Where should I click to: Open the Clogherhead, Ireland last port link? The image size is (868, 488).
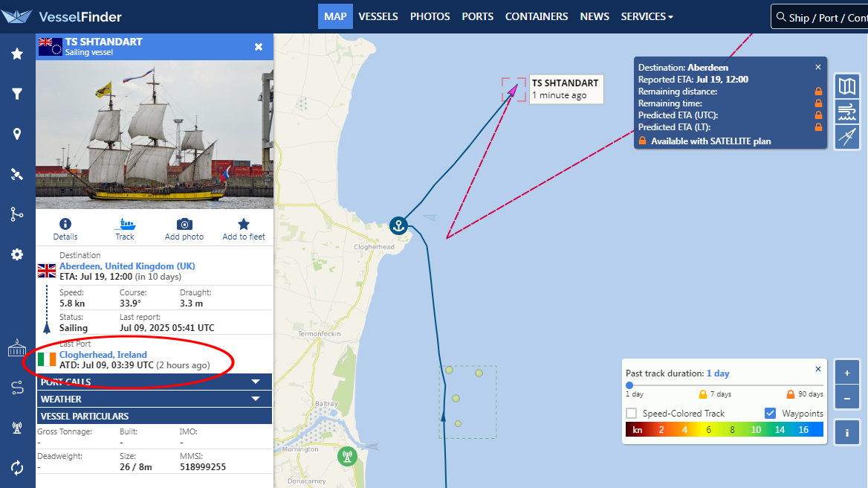point(103,355)
